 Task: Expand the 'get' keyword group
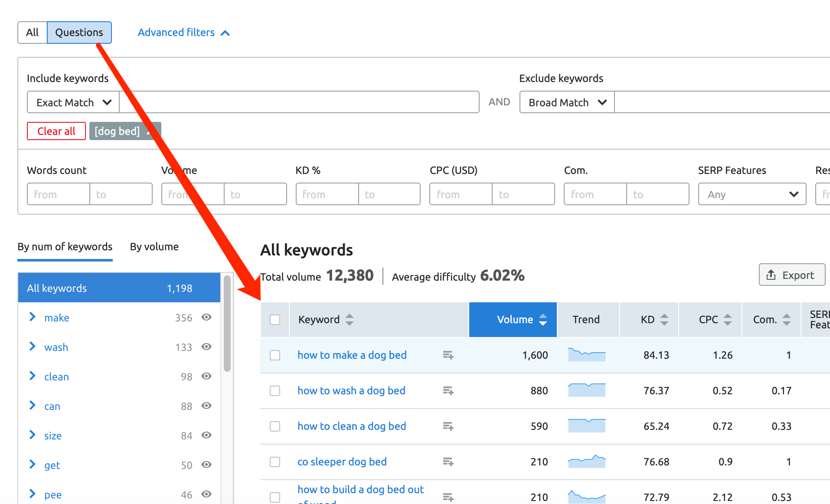(x=32, y=465)
